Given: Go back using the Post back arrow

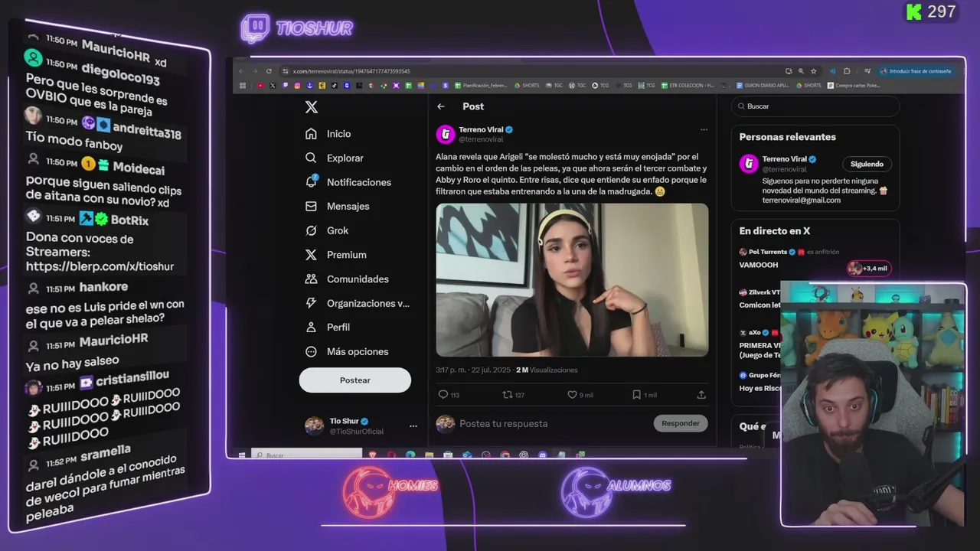Looking at the screenshot, I should coord(441,107).
